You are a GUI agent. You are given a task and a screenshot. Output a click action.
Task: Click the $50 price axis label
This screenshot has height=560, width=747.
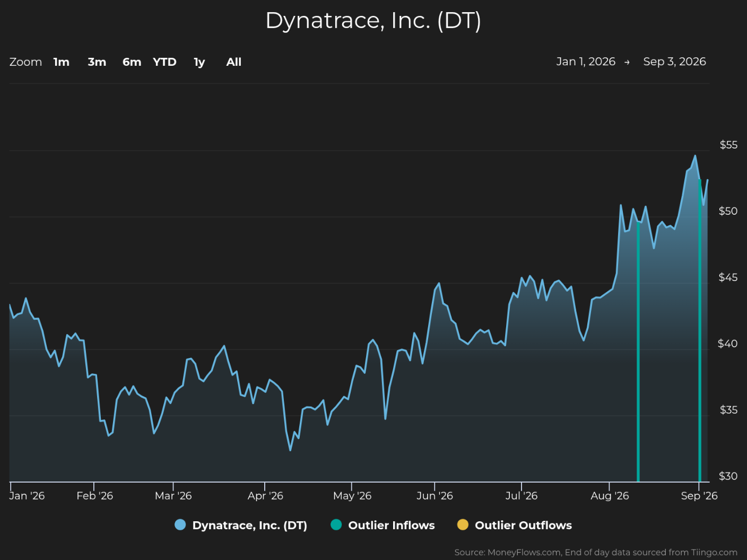[x=728, y=211]
